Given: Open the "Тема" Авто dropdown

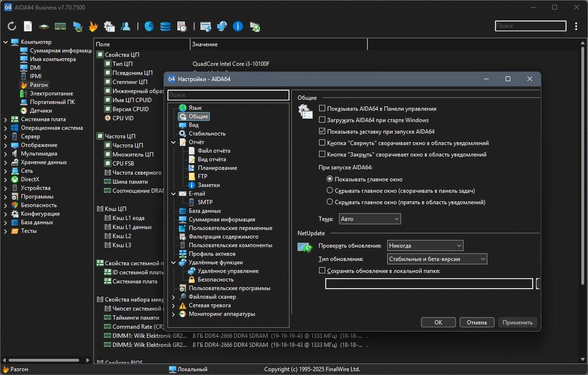Looking at the screenshot, I should (x=370, y=219).
